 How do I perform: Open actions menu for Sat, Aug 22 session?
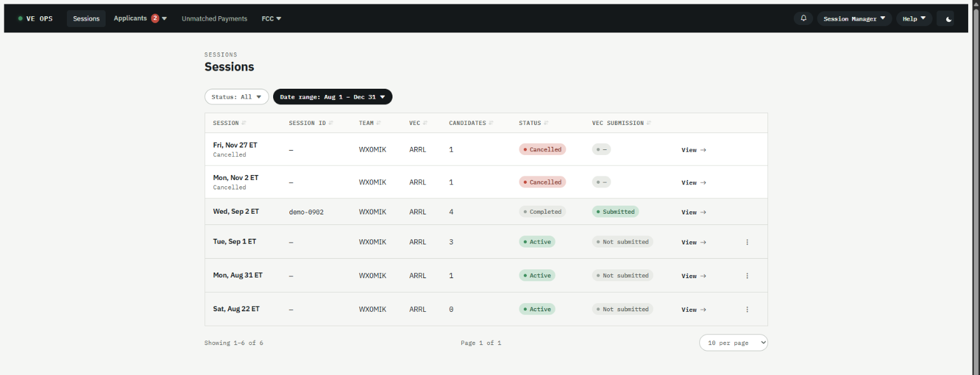747,309
